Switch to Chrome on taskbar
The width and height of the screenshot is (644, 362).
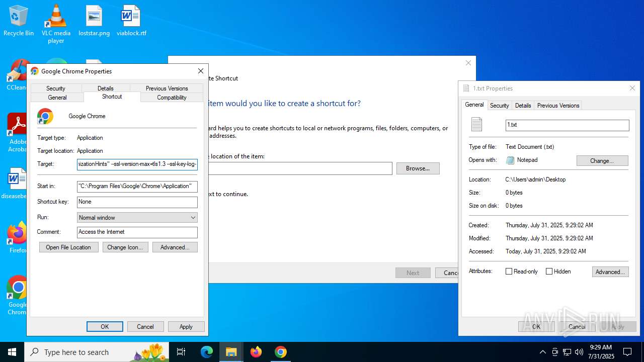click(x=281, y=352)
